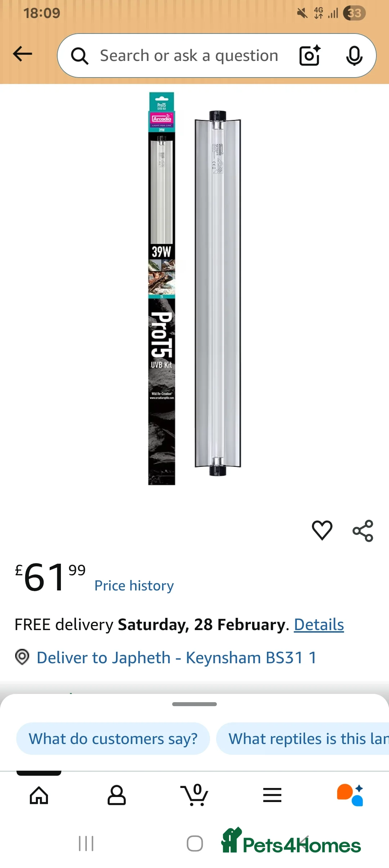
Task: Tap the back arrow icon
Action: click(x=22, y=54)
